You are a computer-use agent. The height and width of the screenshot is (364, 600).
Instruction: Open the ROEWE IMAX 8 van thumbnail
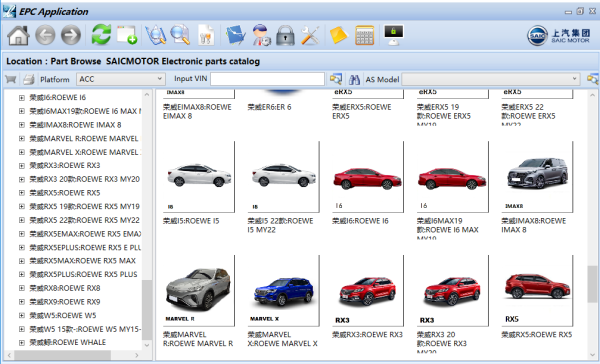pyautogui.click(x=537, y=177)
